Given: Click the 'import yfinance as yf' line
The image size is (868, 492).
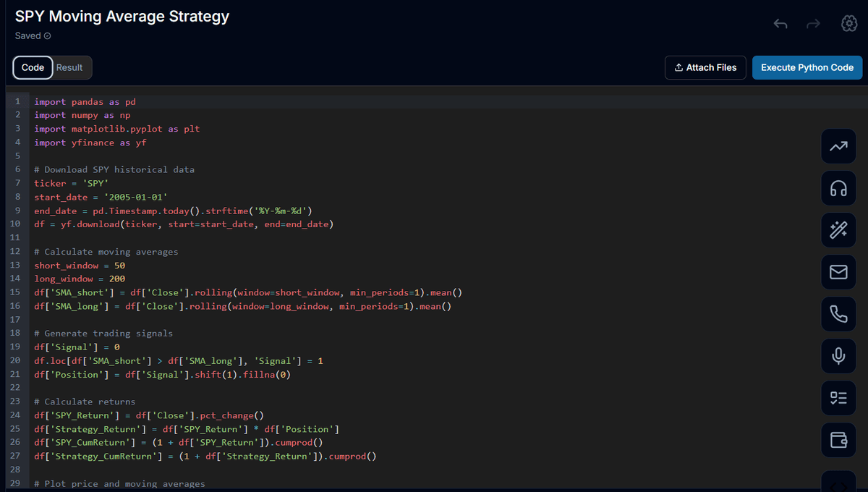Looking at the screenshot, I should coord(90,143).
